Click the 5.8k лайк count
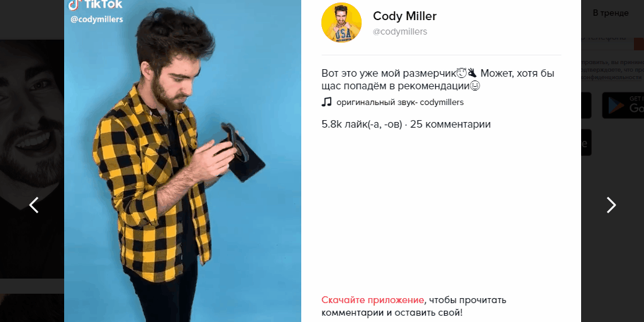 [362, 124]
